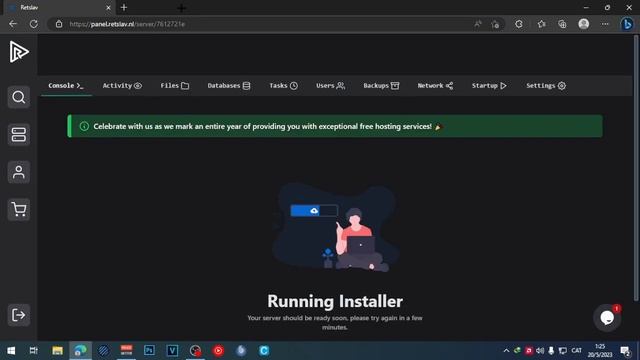Open the Databases tab
Viewport: 640px width, 360px height.
point(229,86)
